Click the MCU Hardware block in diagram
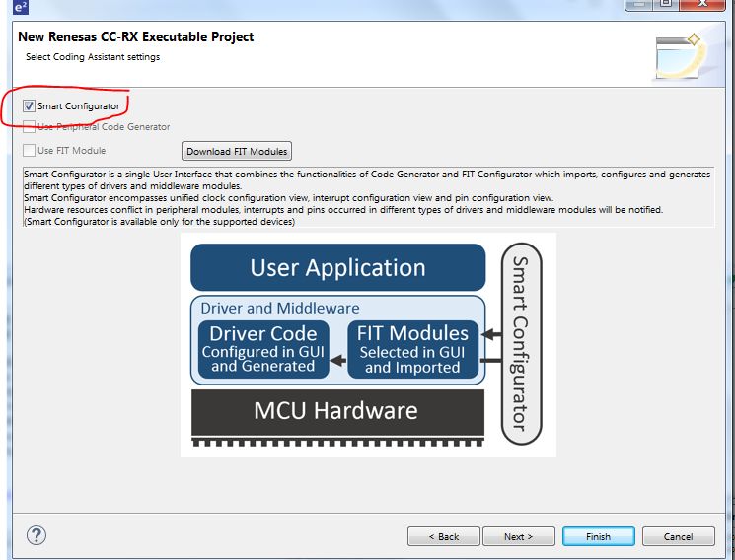The height and width of the screenshot is (560, 735). pos(337,415)
